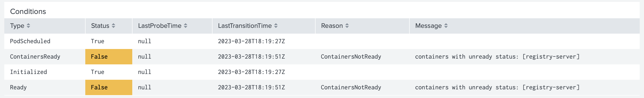Click unready registry-server message in ContainersReady row
This screenshot has width=644, height=98.
pyautogui.click(x=497, y=57)
